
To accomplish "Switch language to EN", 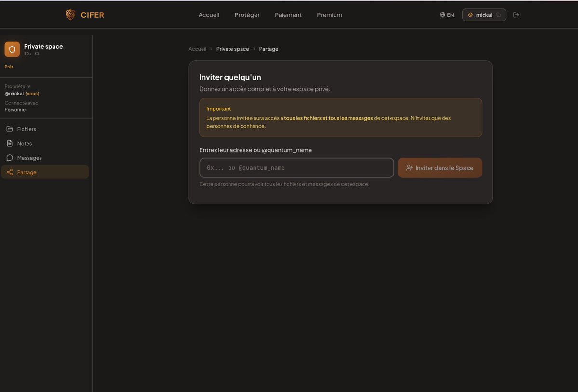I will tap(450, 15).
